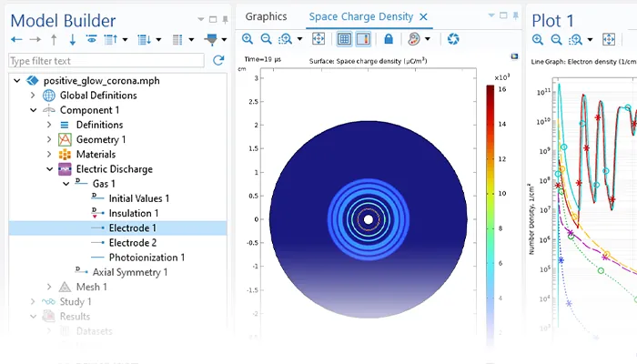The image size is (637, 364).
Task: Expand the Global Definitions node
Action: pos(34,96)
